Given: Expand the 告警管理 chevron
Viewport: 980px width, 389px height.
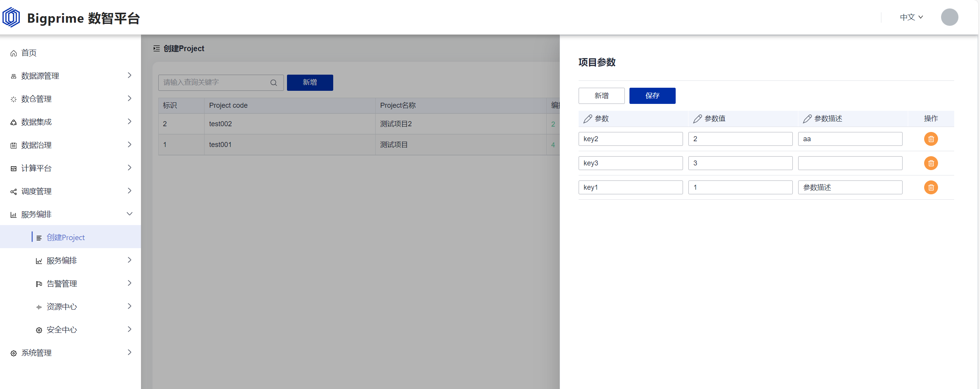Looking at the screenshot, I should (129, 283).
